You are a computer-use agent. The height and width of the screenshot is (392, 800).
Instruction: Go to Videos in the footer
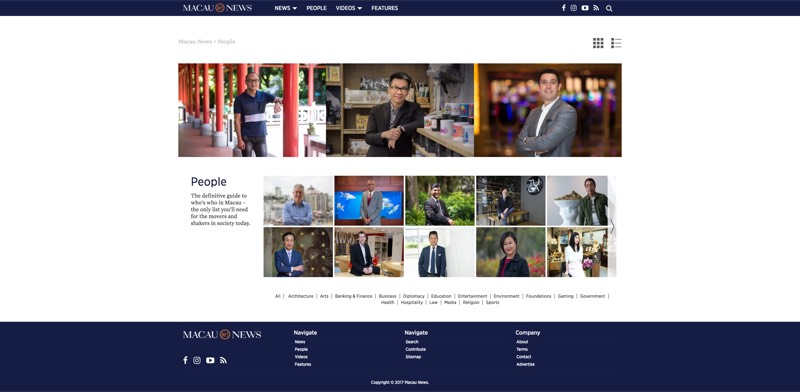pos(301,357)
